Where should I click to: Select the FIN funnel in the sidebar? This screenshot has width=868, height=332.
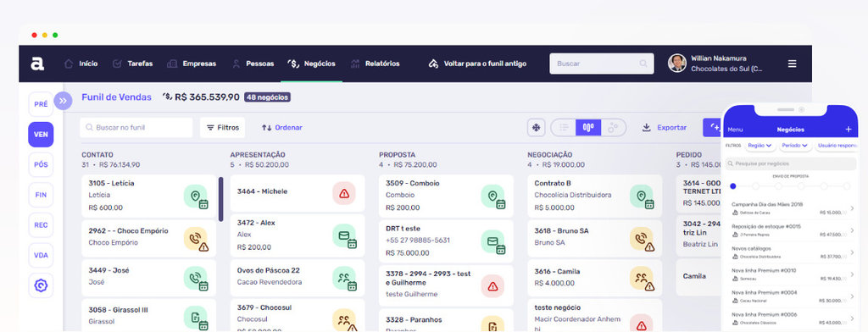pyautogui.click(x=41, y=195)
